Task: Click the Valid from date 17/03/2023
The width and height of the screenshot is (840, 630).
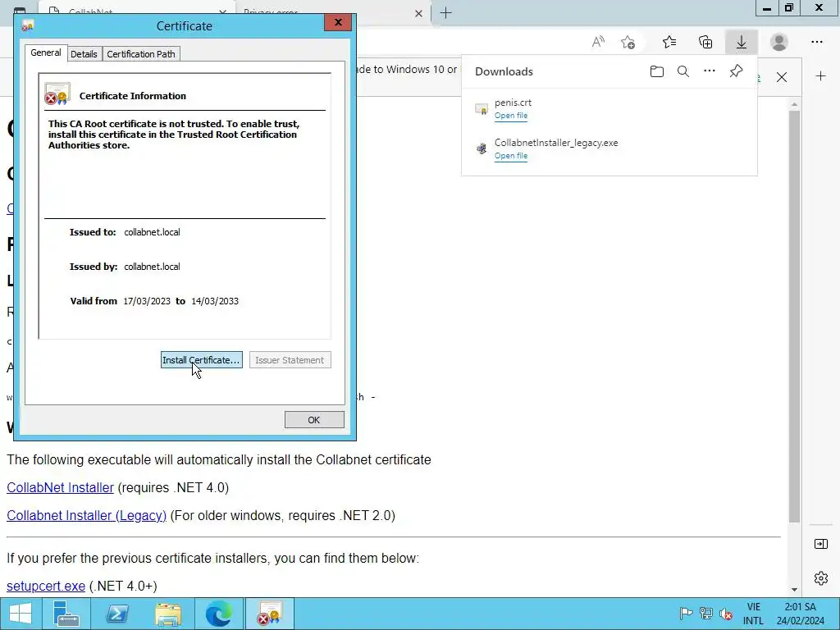Action: [x=147, y=301]
